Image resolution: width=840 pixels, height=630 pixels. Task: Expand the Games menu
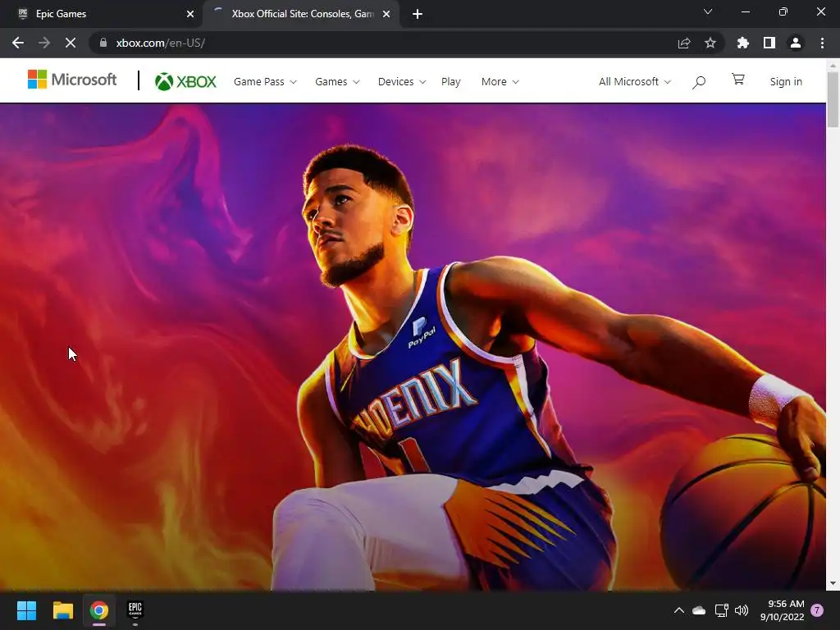pos(337,82)
